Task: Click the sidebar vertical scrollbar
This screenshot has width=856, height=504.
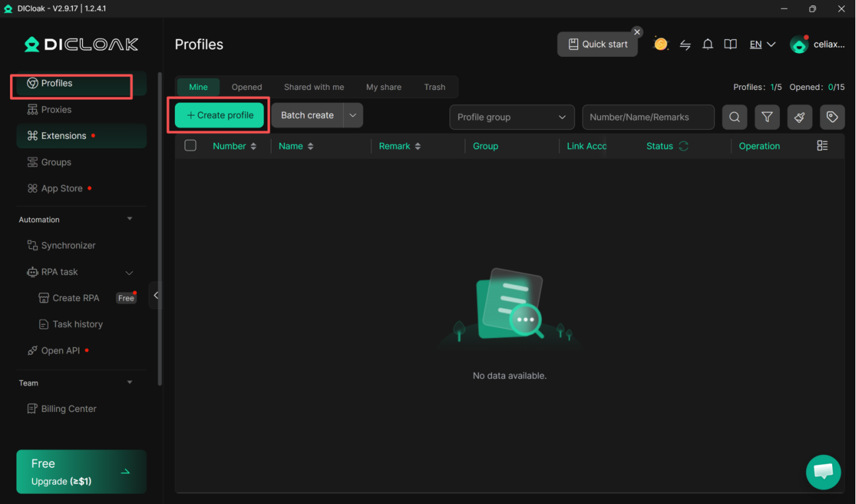Action: tap(160, 228)
